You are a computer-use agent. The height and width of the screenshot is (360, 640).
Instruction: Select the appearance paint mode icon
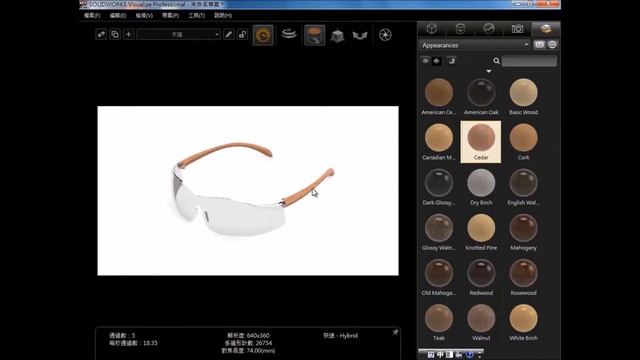315,35
